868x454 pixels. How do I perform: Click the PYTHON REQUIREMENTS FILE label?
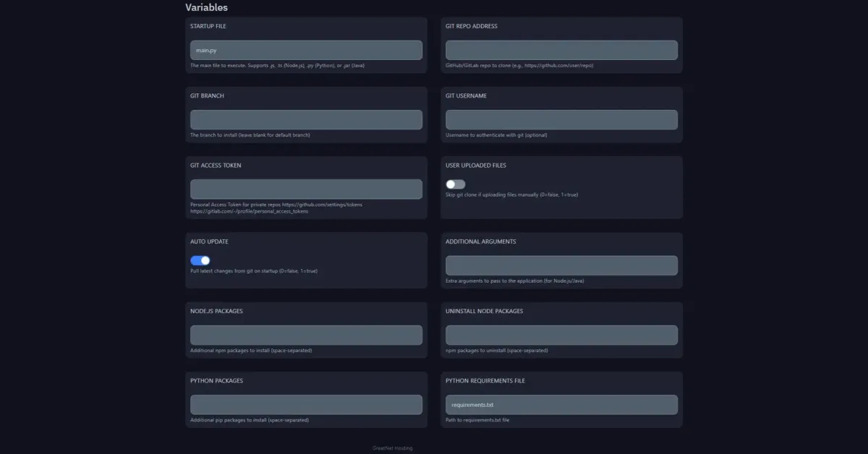coord(485,380)
